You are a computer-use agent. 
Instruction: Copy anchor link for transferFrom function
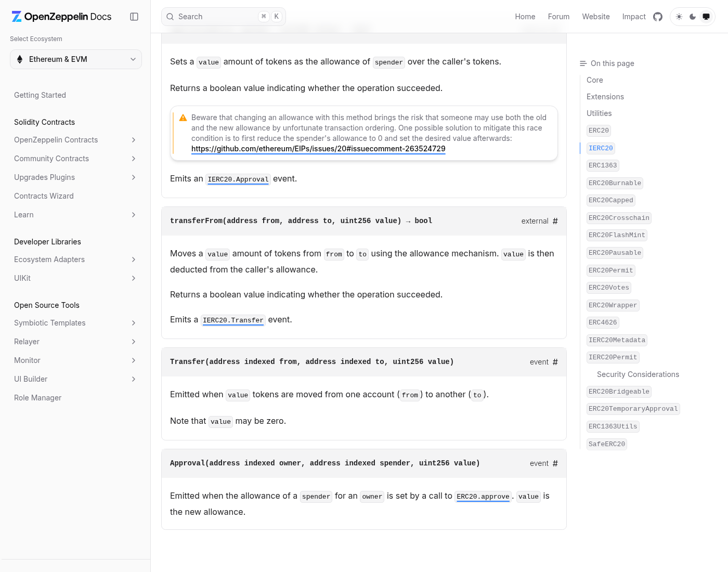coord(555,221)
